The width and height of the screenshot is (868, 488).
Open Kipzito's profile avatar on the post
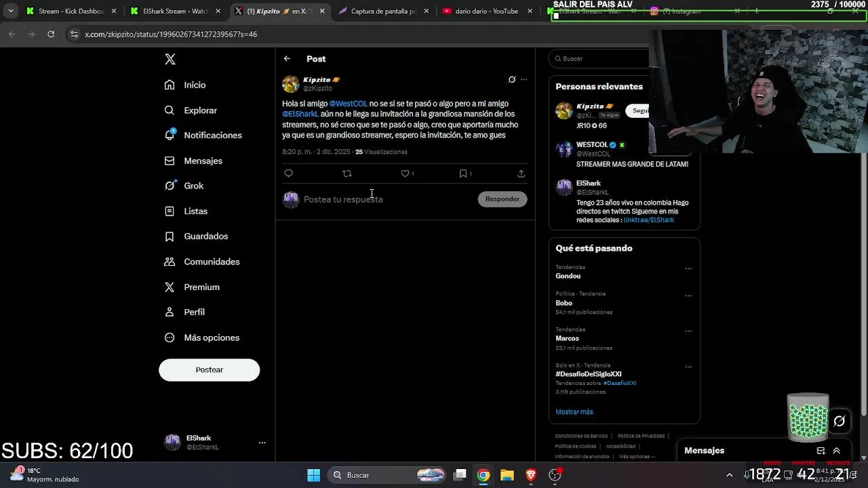click(291, 84)
